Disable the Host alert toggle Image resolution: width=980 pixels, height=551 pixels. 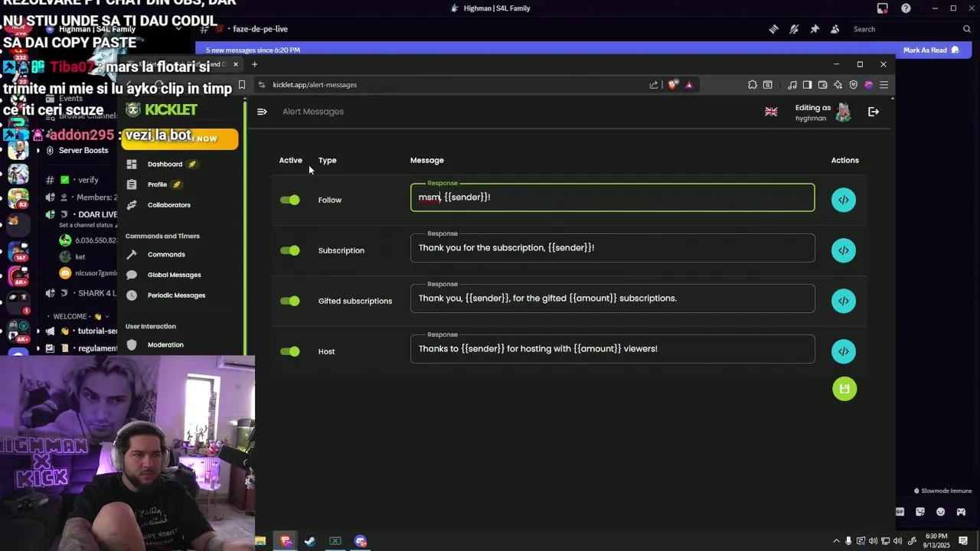[x=290, y=351]
